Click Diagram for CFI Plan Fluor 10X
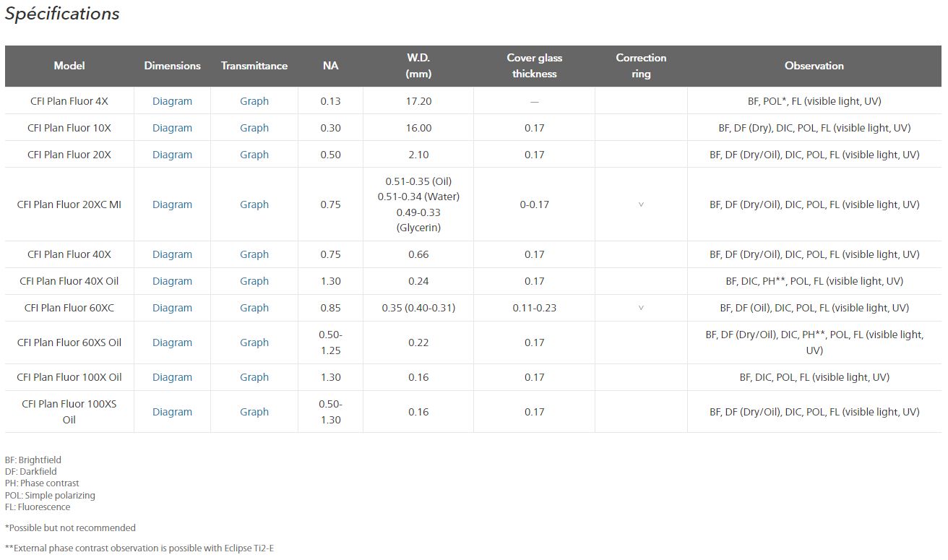948x560 pixels. click(x=172, y=128)
